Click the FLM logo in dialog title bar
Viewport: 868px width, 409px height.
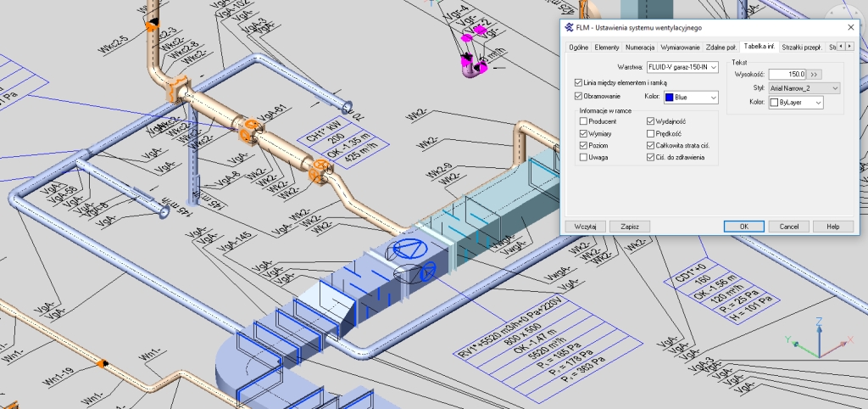[567, 27]
